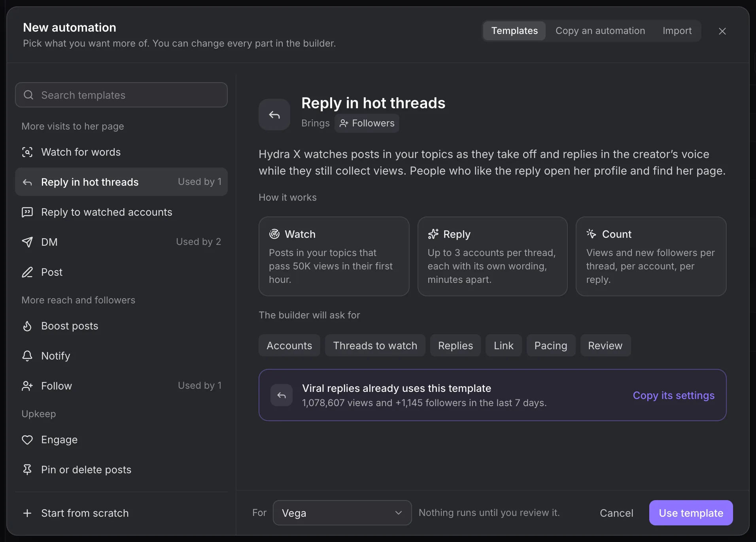Select the Watch for words template
This screenshot has height=542, width=756.
pos(121,152)
